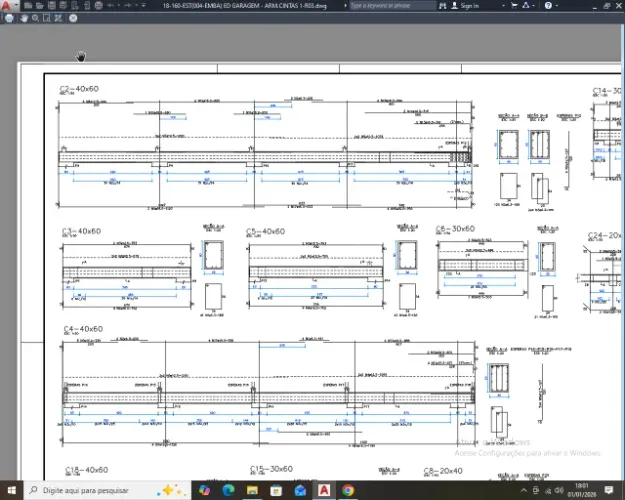Click the Sign In button
This screenshot has height=500, width=625.
466,6
